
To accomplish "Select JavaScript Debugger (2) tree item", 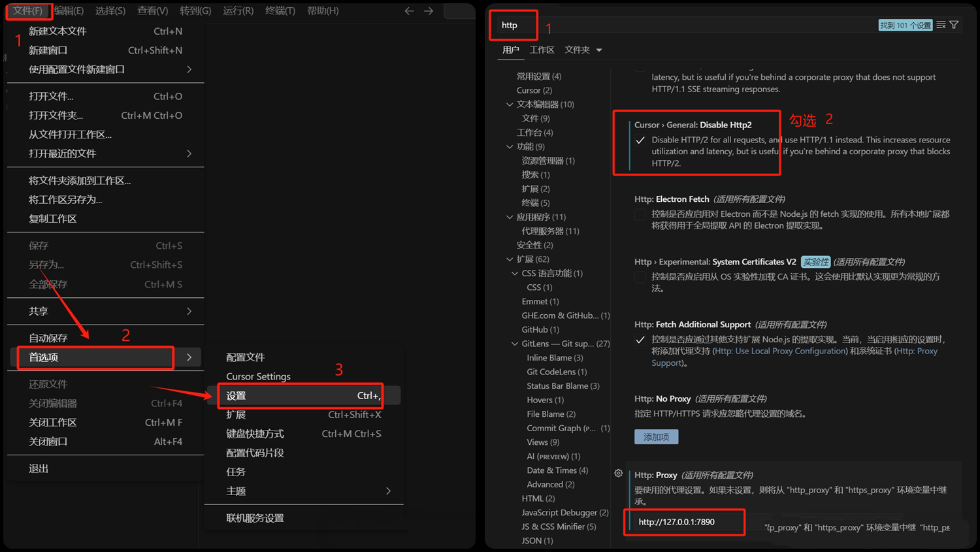I will point(565,513).
